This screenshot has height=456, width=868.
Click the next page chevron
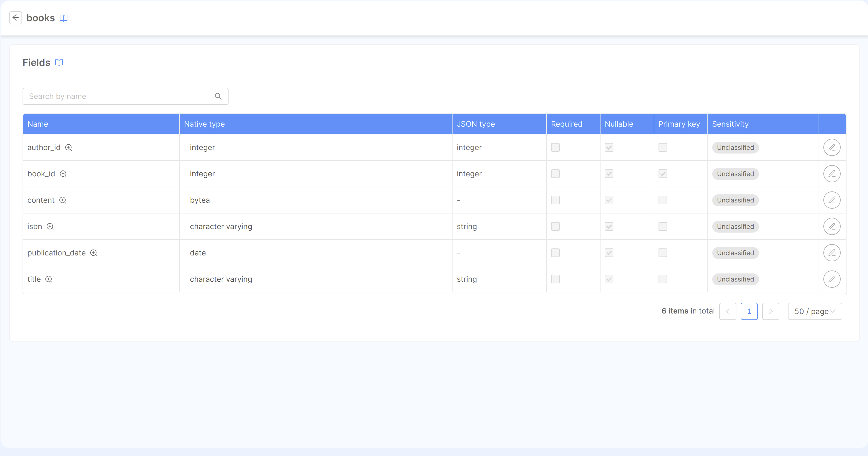pyautogui.click(x=771, y=311)
